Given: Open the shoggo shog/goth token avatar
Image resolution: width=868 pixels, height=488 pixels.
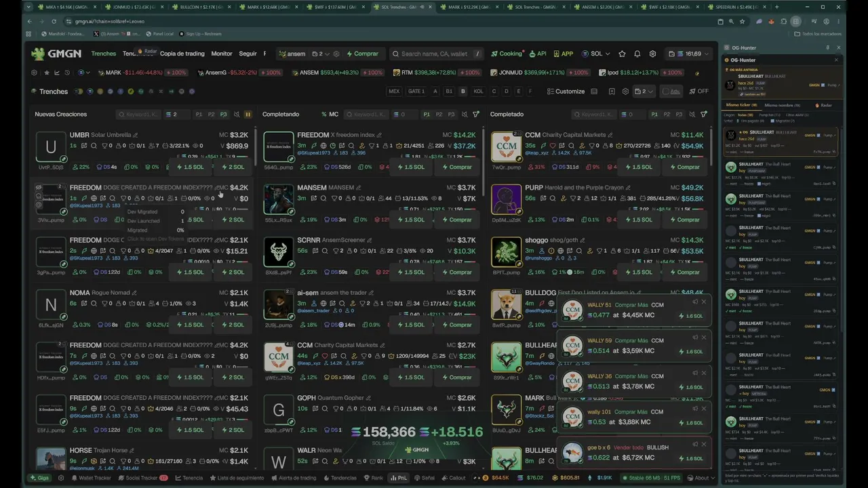Looking at the screenshot, I should click(506, 251).
